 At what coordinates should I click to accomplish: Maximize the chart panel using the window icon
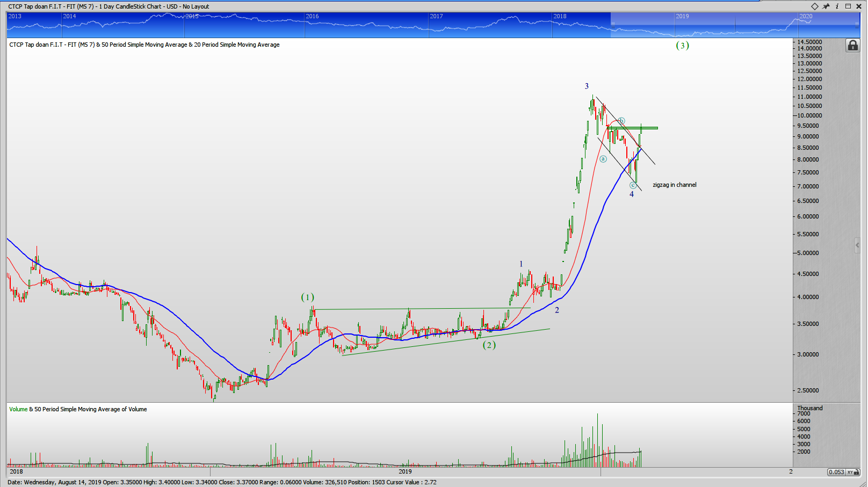click(848, 6)
